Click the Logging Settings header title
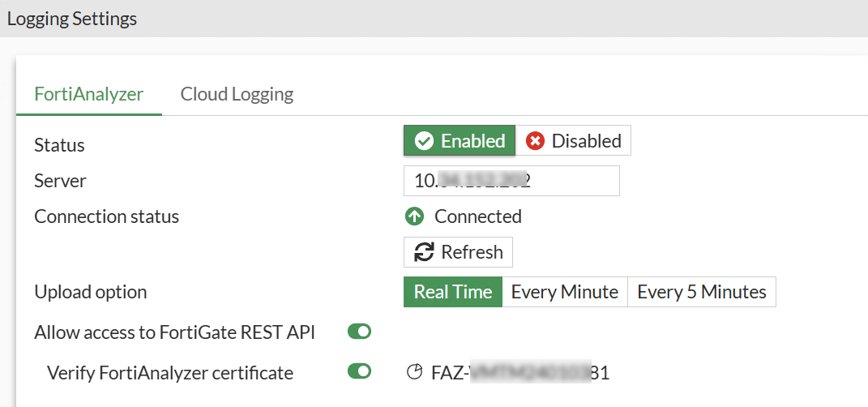The height and width of the screenshot is (407, 868). pos(72,19)
